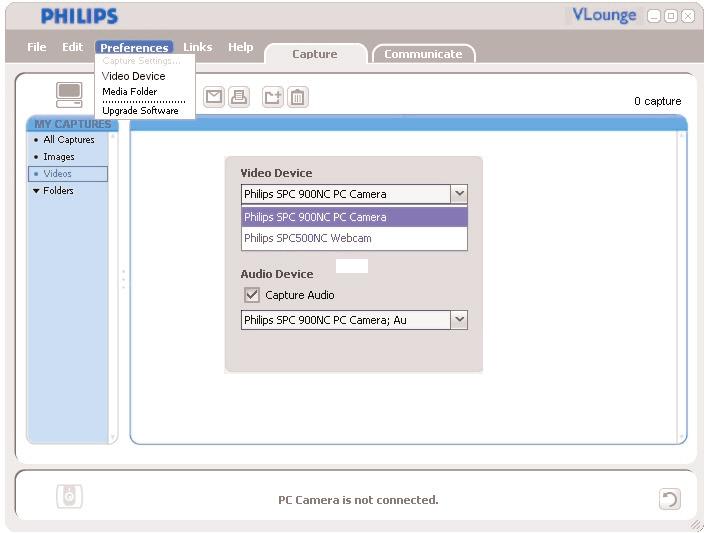Image resolution: width=705 pixels, height=533 pixels.
Task: Open the Links menu
Action: 197,47
